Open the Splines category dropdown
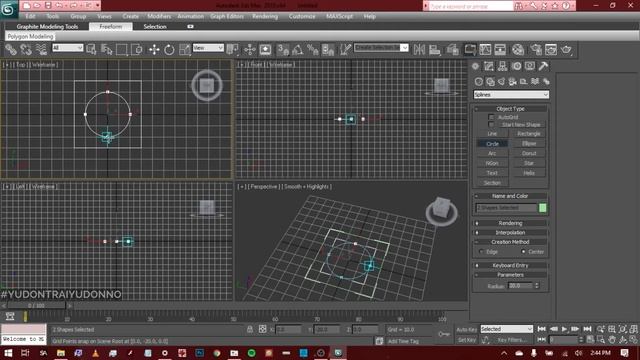This screenshot has height=360, width=640. [x=511, y=95]
